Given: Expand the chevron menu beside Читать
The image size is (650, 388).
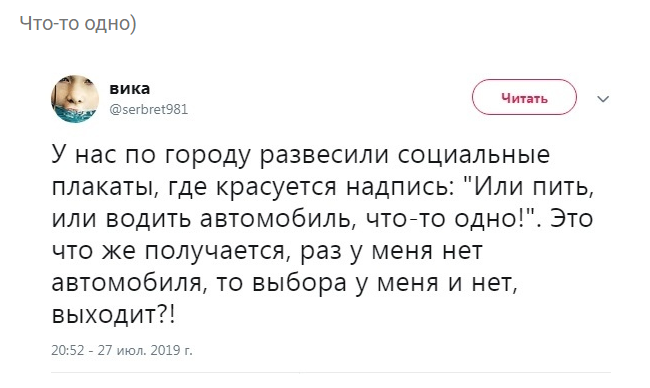Looking at the screenshot, I should 603,99.
